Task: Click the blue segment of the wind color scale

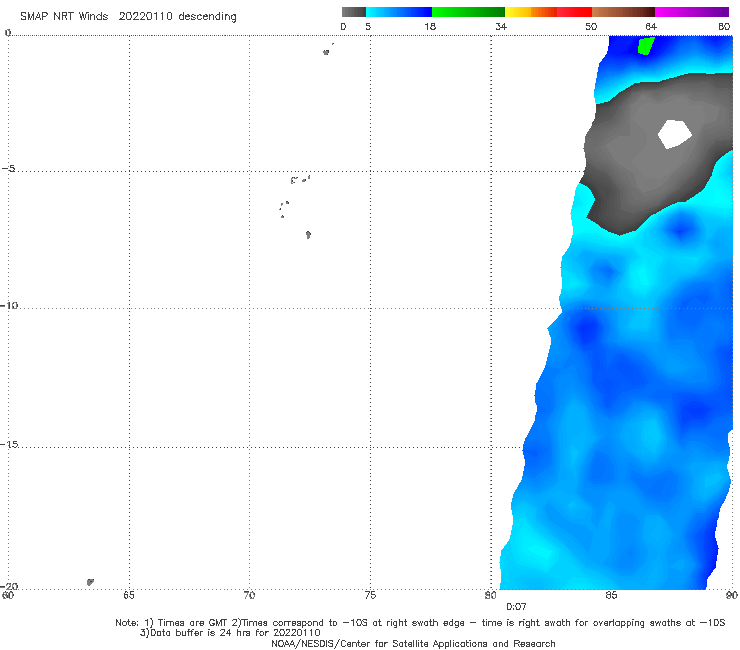Action: [399, 12]
